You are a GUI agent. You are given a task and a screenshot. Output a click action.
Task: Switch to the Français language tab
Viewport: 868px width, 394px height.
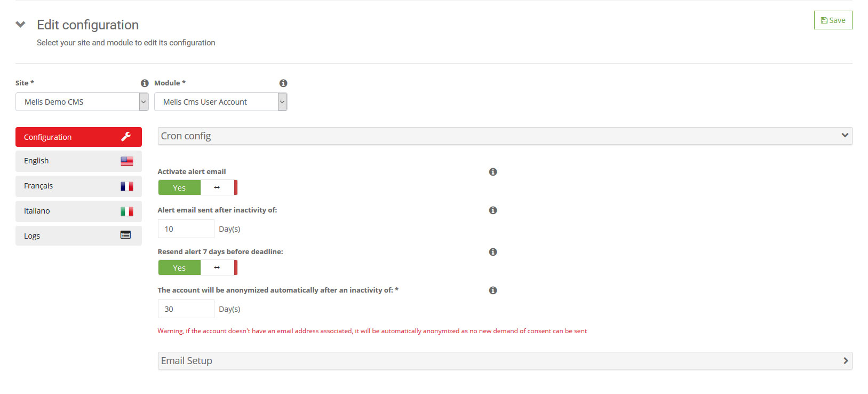point(78,186)
